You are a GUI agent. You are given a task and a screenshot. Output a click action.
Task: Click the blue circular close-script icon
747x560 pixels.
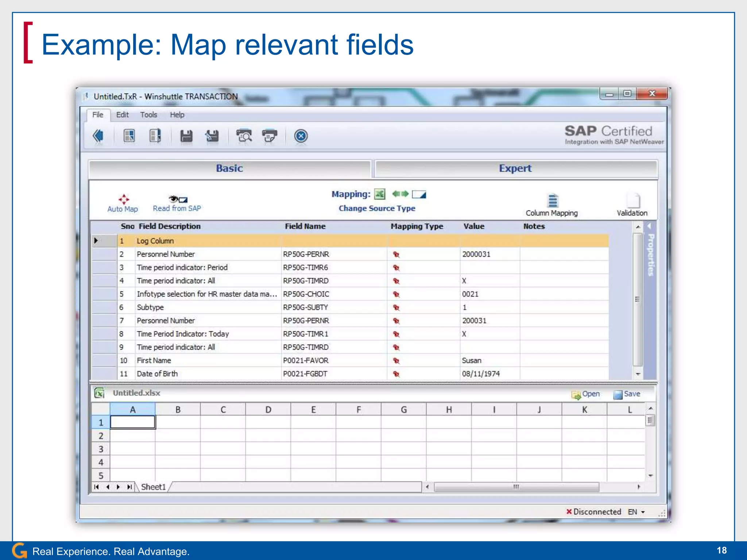[301, 136]
